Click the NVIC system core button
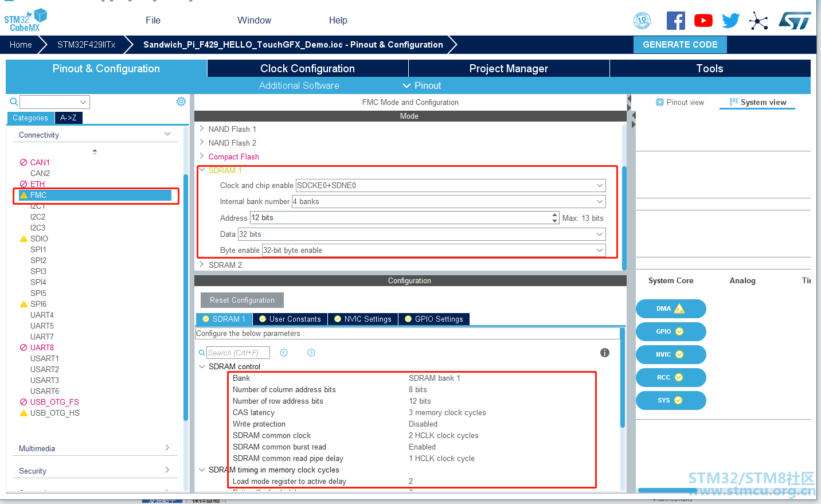This screenshot has width=821, height=504. [x=671, y=354]
